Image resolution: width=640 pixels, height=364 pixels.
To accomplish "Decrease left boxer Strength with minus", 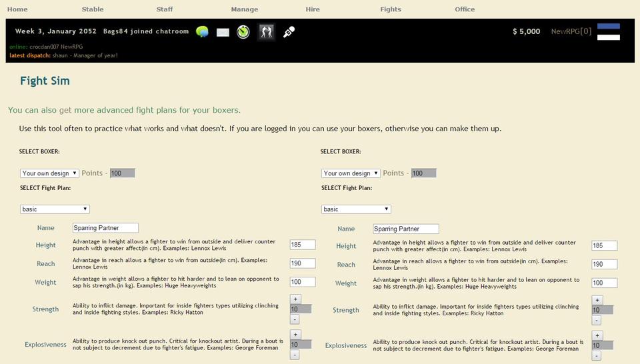I will 295,319.
